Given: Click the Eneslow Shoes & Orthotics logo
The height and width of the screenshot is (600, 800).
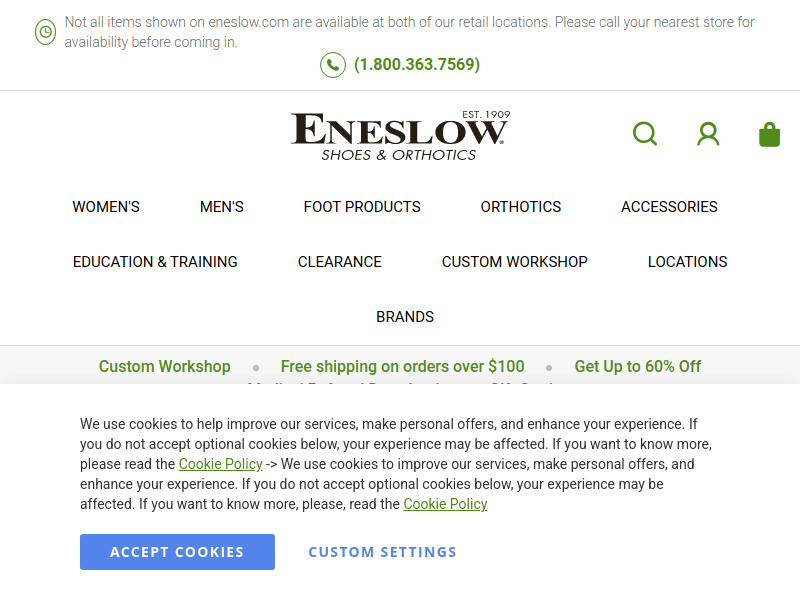Looking at the screenshot, I should tap(400, 133).
